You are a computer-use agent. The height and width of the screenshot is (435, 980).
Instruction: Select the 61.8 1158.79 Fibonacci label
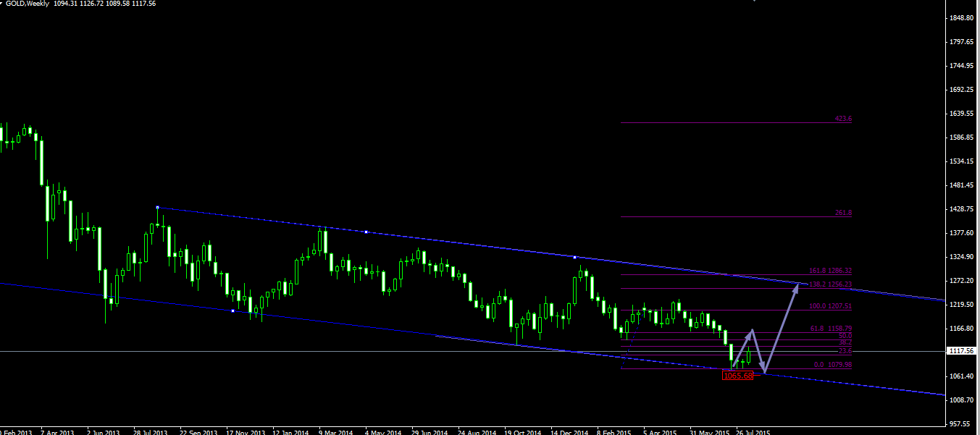point(830,329)
